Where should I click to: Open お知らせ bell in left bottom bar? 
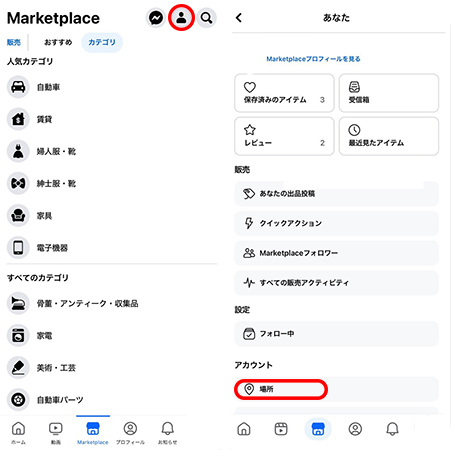click(x=167, y=433)
